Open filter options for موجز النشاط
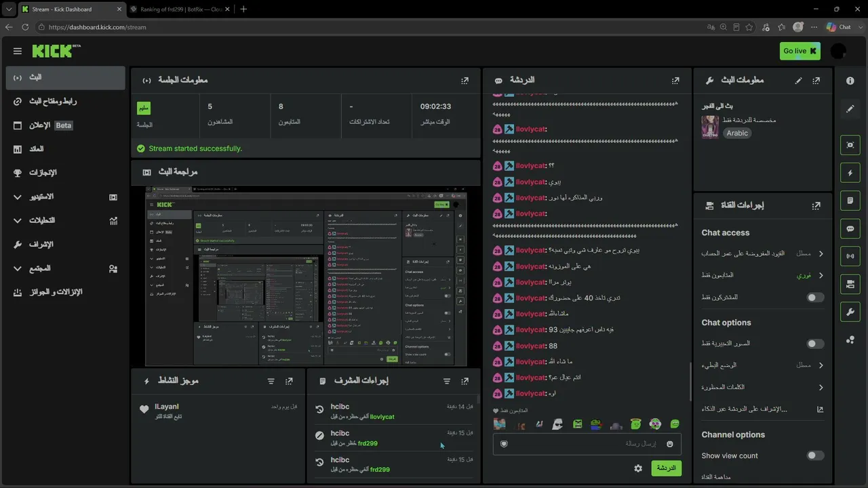This screenshot has height=488, width=868. tap(271, 381)
